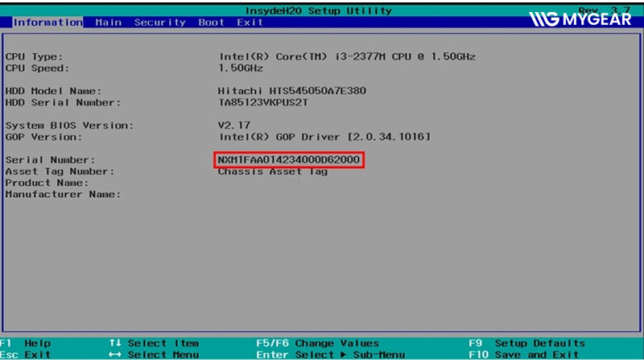Select the HDD Serial Number label

(x=64, y=102)
